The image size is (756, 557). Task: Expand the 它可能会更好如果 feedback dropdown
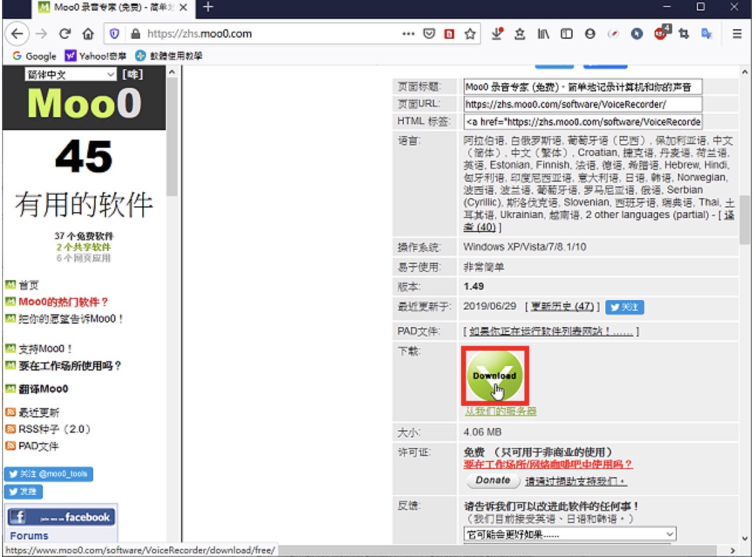(x=570, y=535)
